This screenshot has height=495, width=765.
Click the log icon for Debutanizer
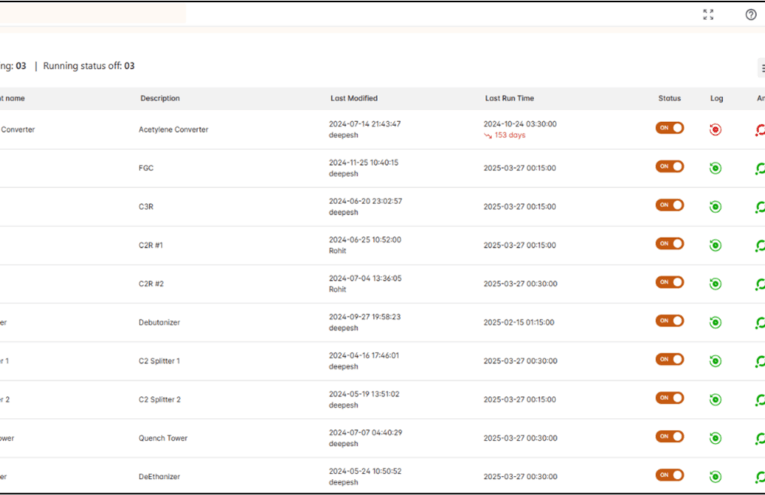click(x=715, y=322)
